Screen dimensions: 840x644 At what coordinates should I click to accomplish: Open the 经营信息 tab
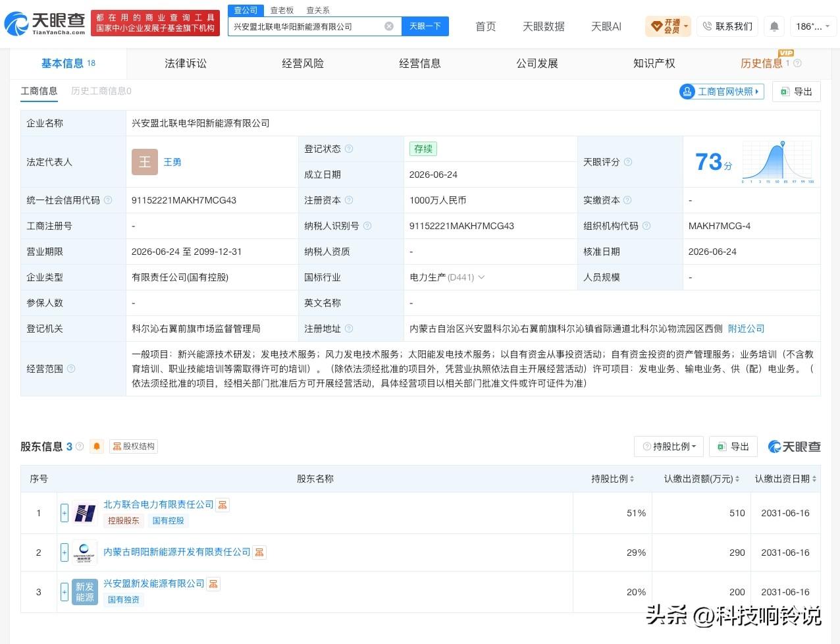pos(420,63)
